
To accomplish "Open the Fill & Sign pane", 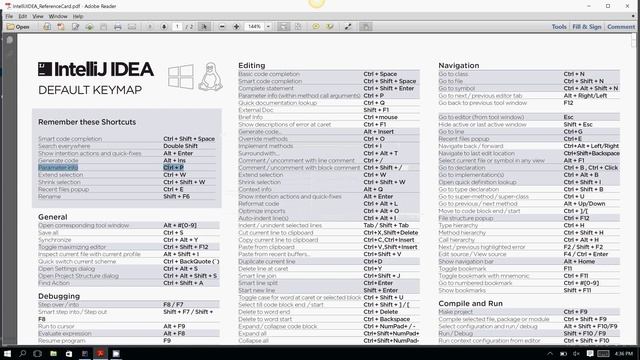I will tap(587, 27).
